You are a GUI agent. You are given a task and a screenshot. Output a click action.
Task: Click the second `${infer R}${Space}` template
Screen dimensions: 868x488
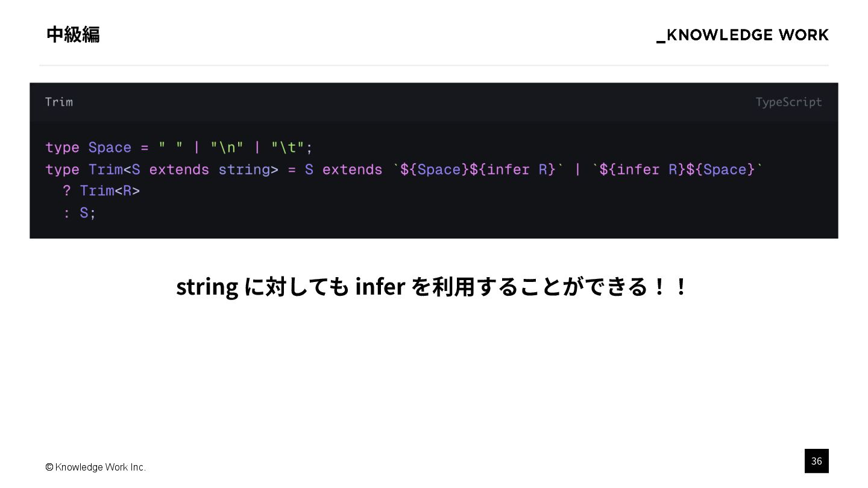coord(678,169)
